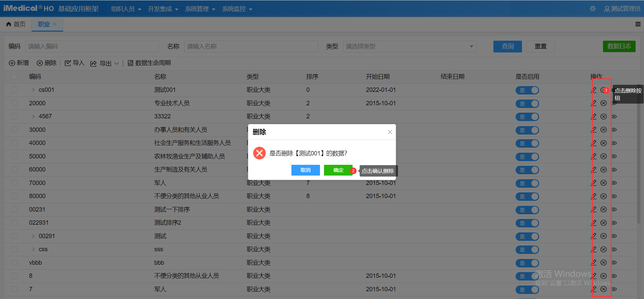This screenshot has height=299, width=644.
Task: Expand the 导出 export dropdown
Action: pyautogui.click(x=116, y=63)
